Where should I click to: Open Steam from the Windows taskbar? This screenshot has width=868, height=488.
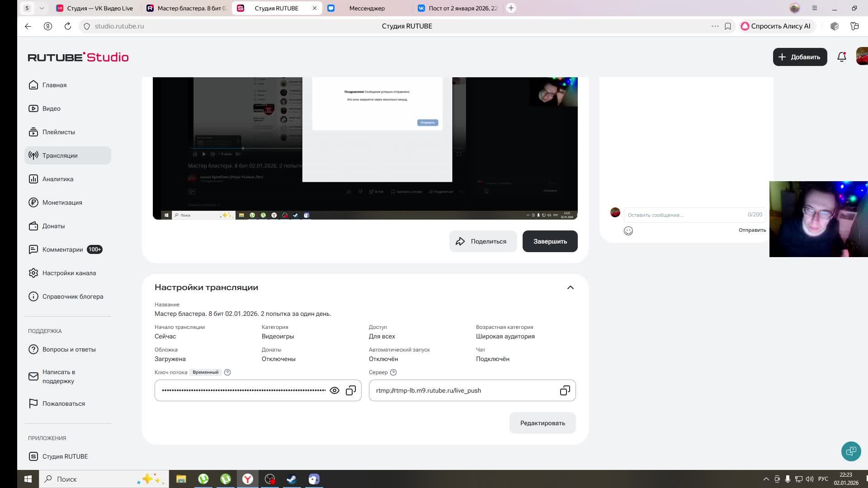click(x=292, y=479)
